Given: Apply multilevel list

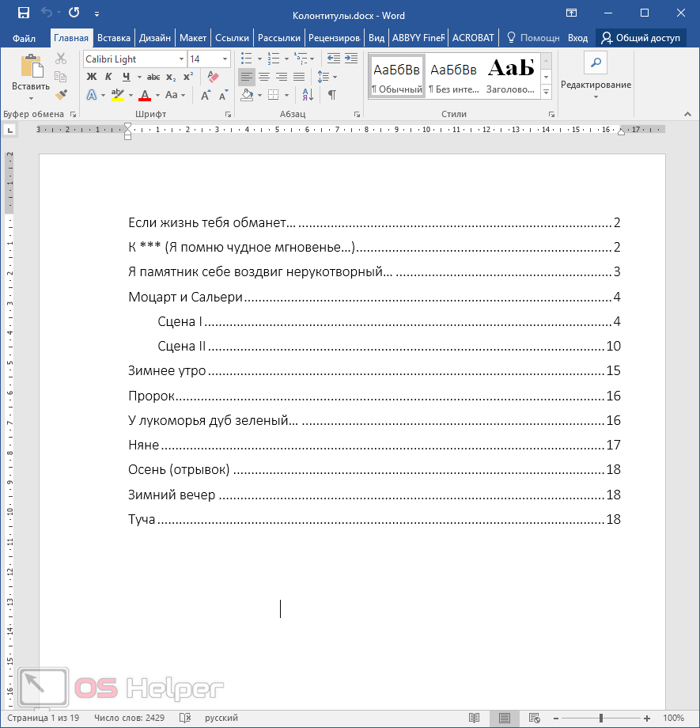Looking at the screenshot, I should 301,59.
